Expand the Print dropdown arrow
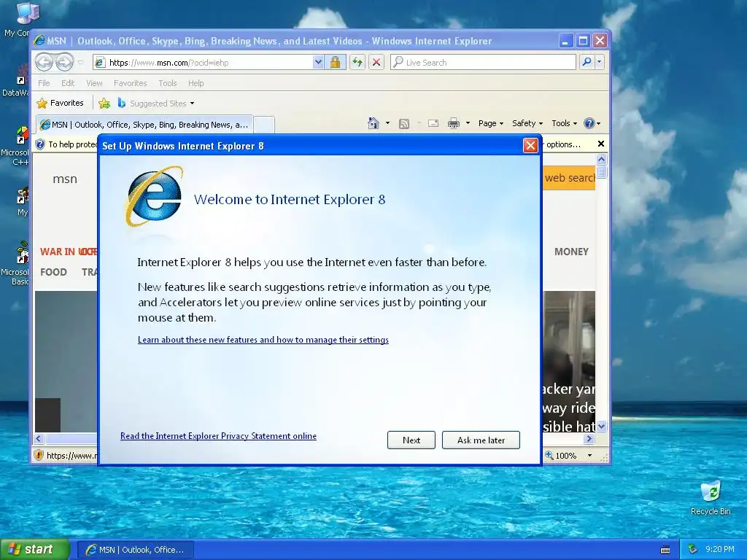The image size is (747, 560). pyautogui.click(x=468, y=123)
